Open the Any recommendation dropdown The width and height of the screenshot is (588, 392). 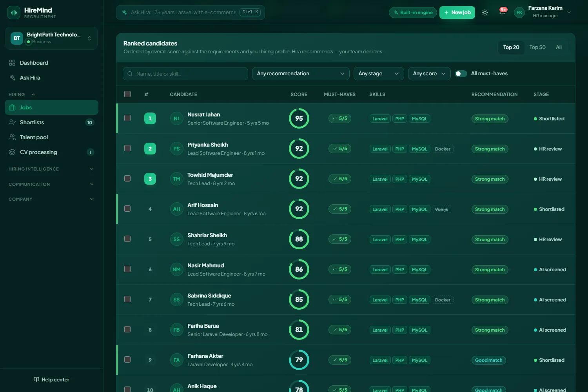click(x=301, y=74)
